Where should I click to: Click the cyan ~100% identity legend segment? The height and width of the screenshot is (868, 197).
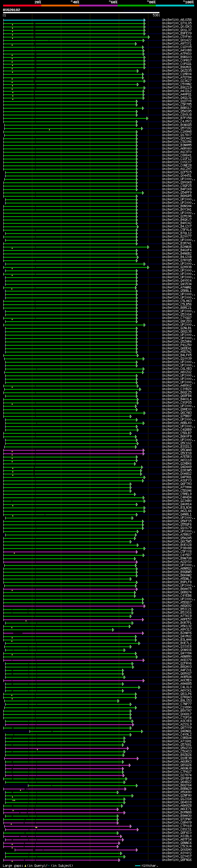[175, 6]
